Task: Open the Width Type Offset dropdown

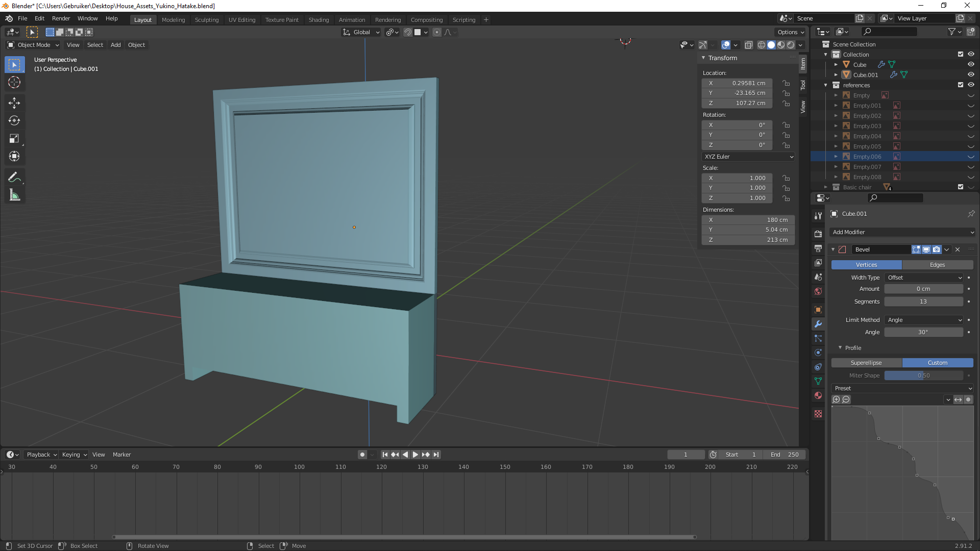Action: coord(924,278)
